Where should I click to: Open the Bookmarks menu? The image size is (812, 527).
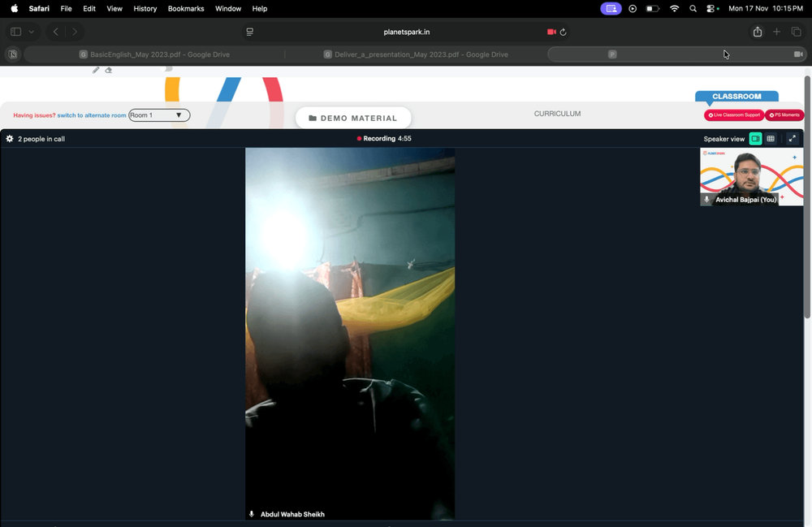[186, 8]
